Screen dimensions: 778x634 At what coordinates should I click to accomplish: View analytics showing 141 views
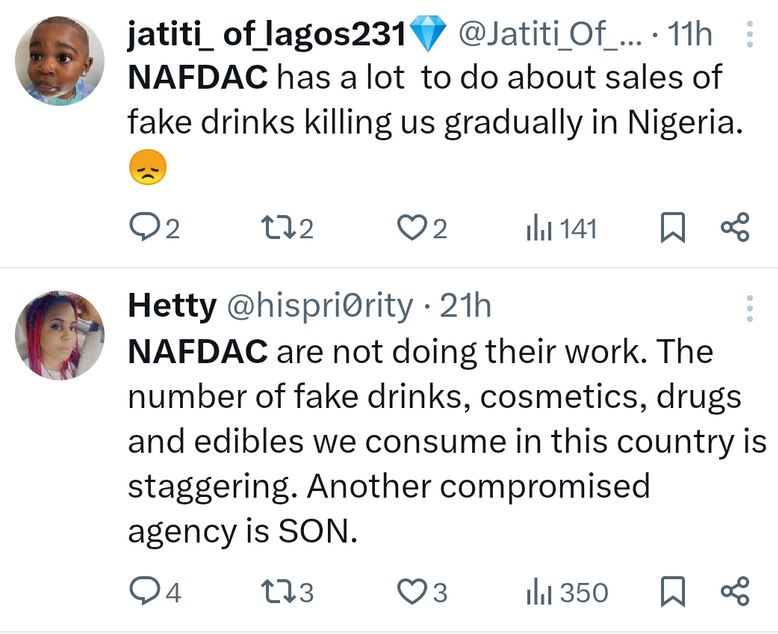[x=561, y=229]
